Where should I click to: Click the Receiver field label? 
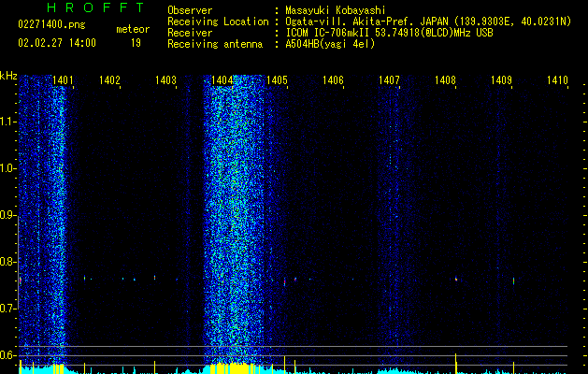[x=190, y=33]
